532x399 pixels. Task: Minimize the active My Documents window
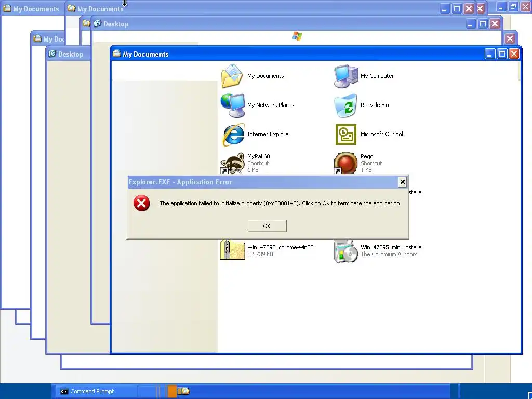point(489,54)
